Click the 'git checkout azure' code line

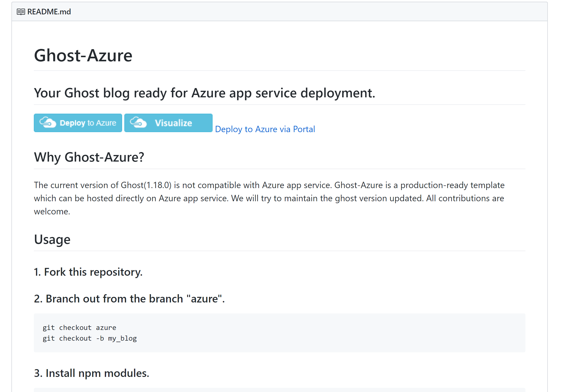click(80, 328)
